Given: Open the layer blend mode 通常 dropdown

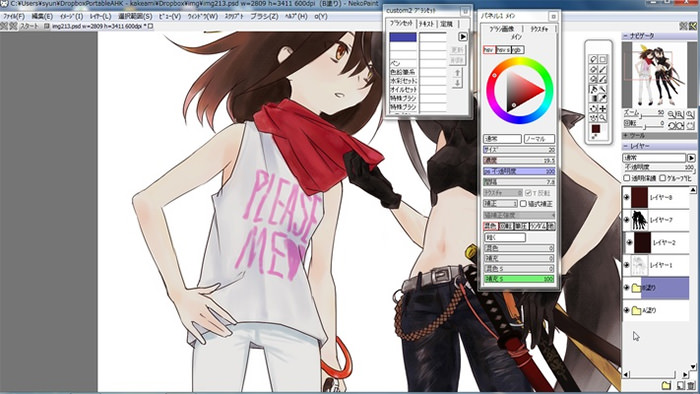Looking at the screenshot, I should (654, 158).
